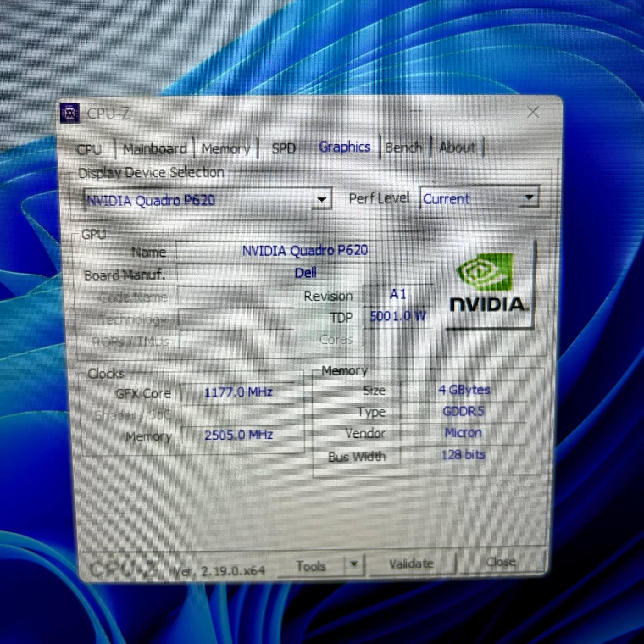
Task: Switch to the CPU tab
Action: coord(89,149)
